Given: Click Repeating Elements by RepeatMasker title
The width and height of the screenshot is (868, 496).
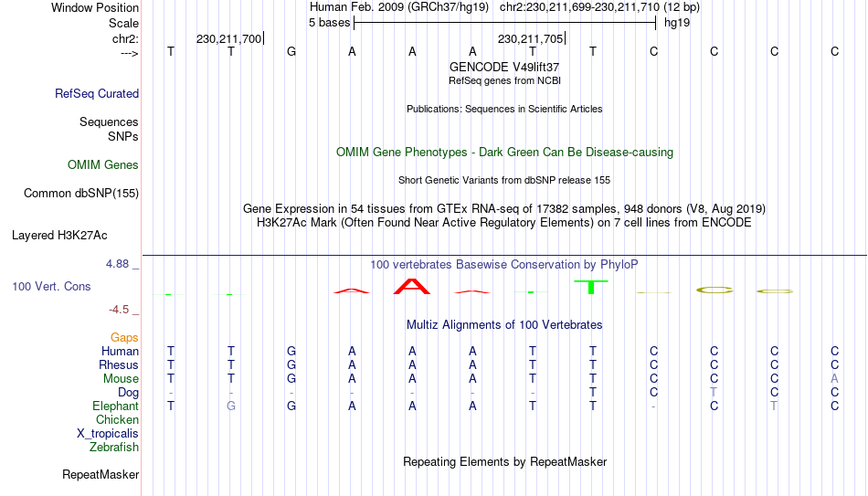Looking at the screenshot, I should 504,461.
